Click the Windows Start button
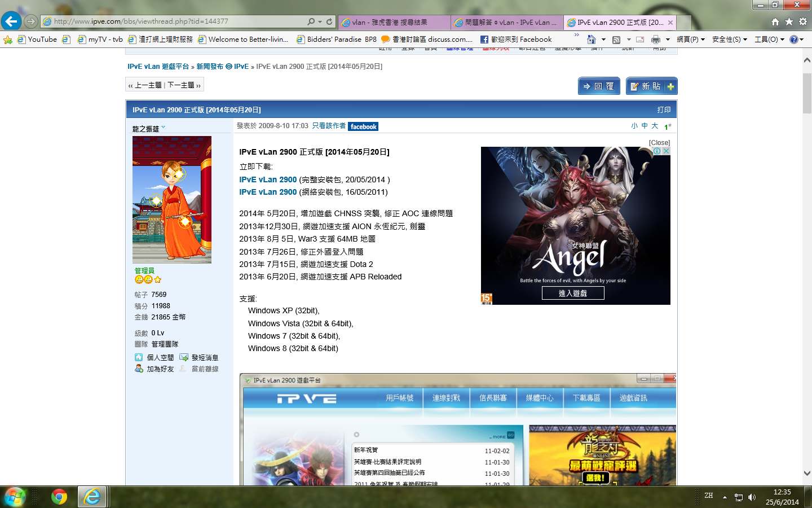This screenshot has width=812, height=508. coord(15,497)
